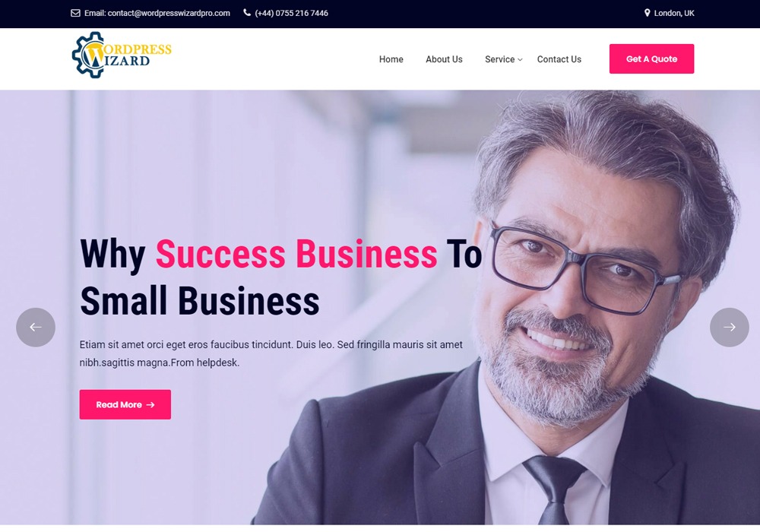Show the previous slide with left arrow

[36, 327]
